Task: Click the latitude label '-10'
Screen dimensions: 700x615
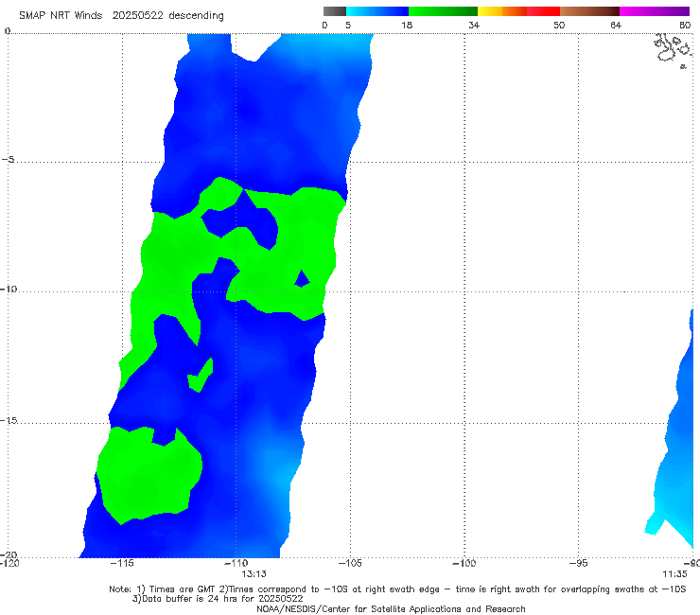Action: [9, 289]
